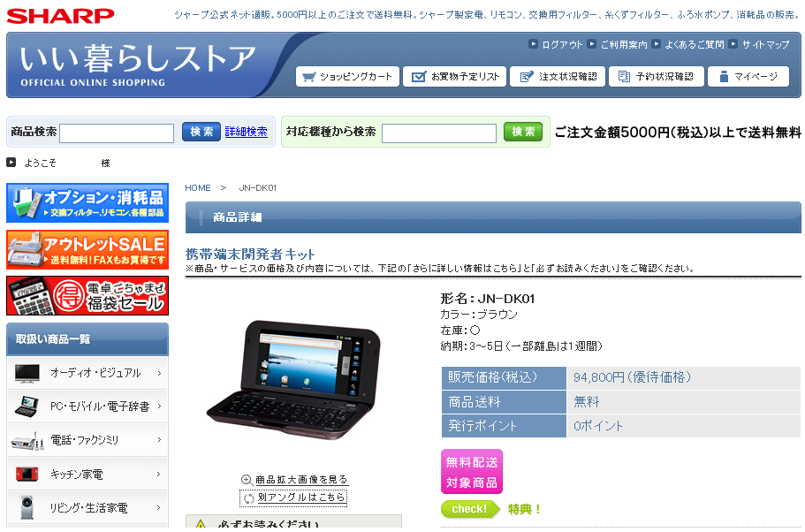Click the pink 無料配送対象商品 badge

[x=472, y=471]
